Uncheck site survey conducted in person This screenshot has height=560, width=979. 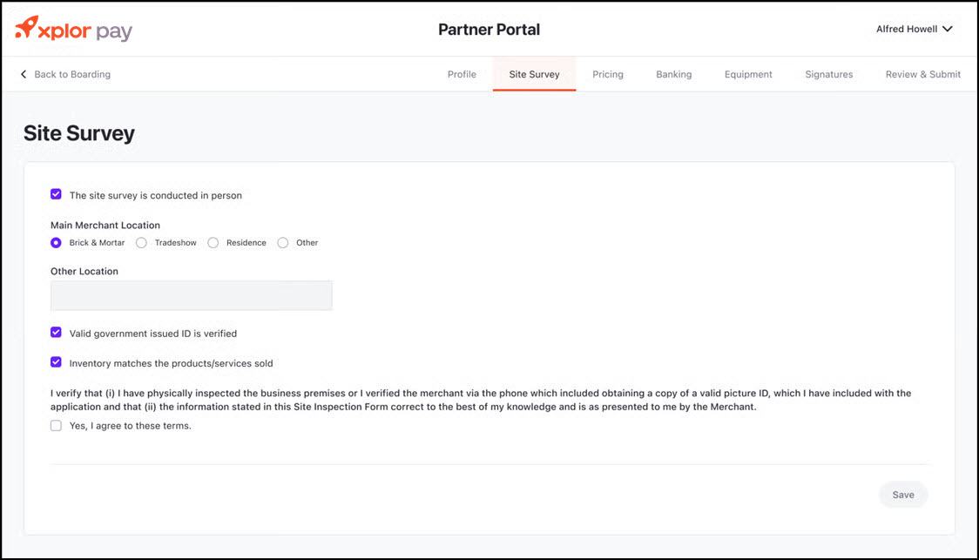(57, 195)
